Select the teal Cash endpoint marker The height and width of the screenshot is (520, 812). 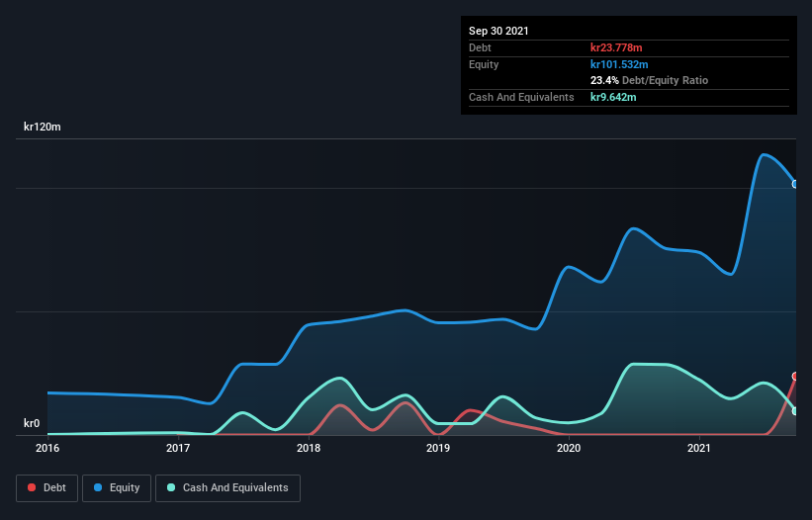795,411
